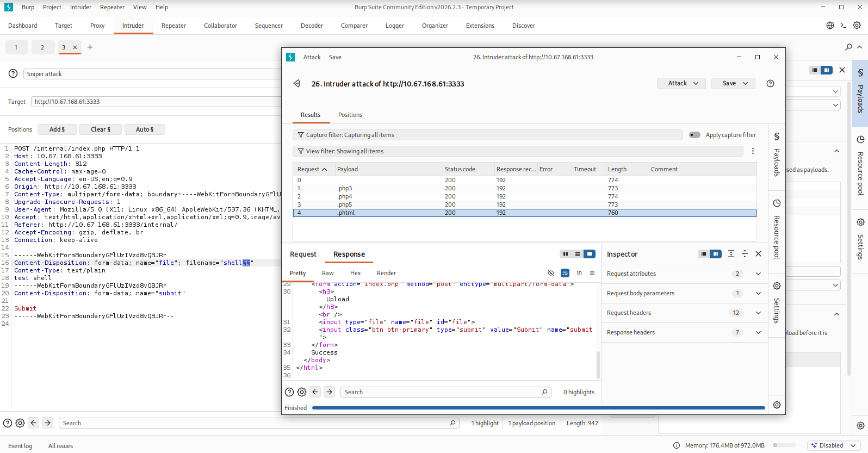868x453 pixels.
Task: Click the Burp logo in the attack window title bar
Action: pyautogui.click(x=290, y=57)
